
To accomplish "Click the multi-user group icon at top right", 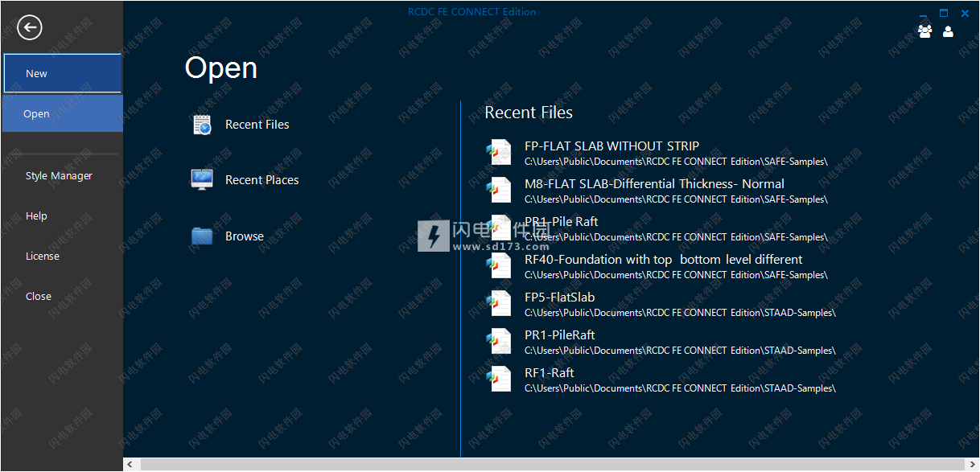I will coord(924,31).
